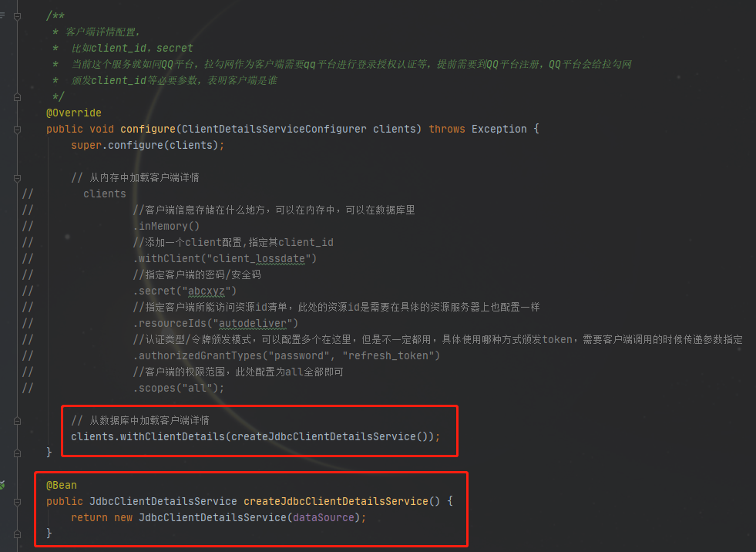The height and width of the screenshot is (552, 756).
Task: Click the comment 从内存中加载客户端详情
Action: (x=136, y=177)
